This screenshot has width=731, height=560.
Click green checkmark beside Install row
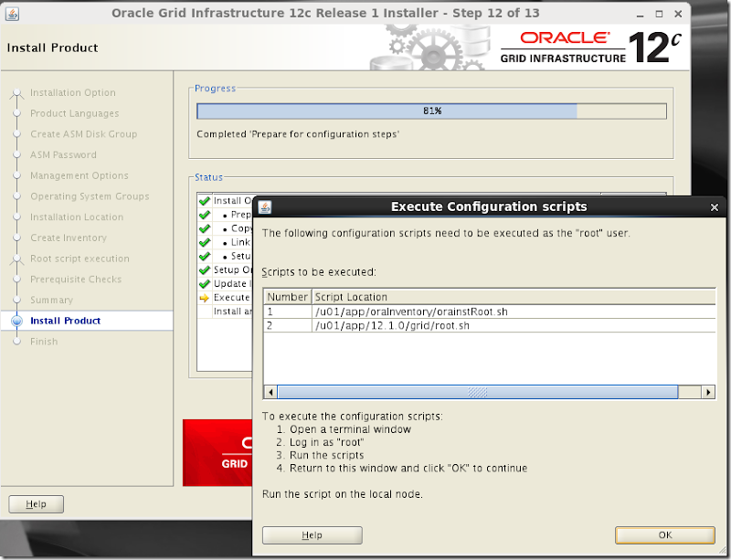(204, 201)
